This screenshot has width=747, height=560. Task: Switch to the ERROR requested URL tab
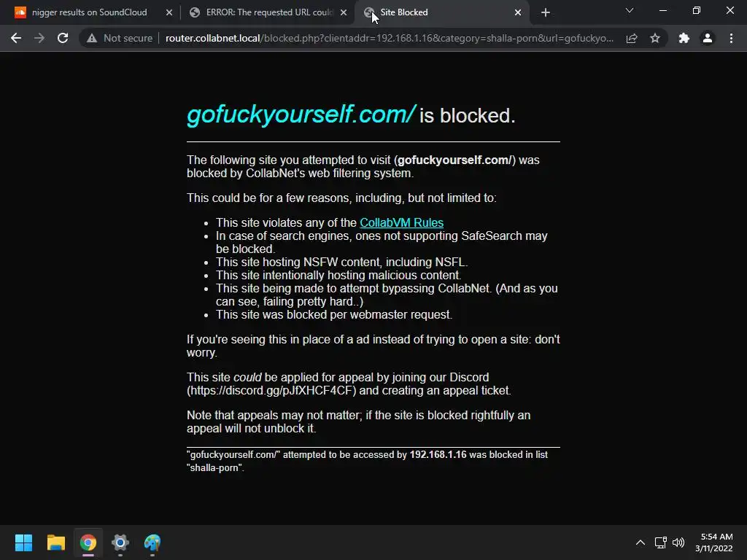[x=268, y=12]
